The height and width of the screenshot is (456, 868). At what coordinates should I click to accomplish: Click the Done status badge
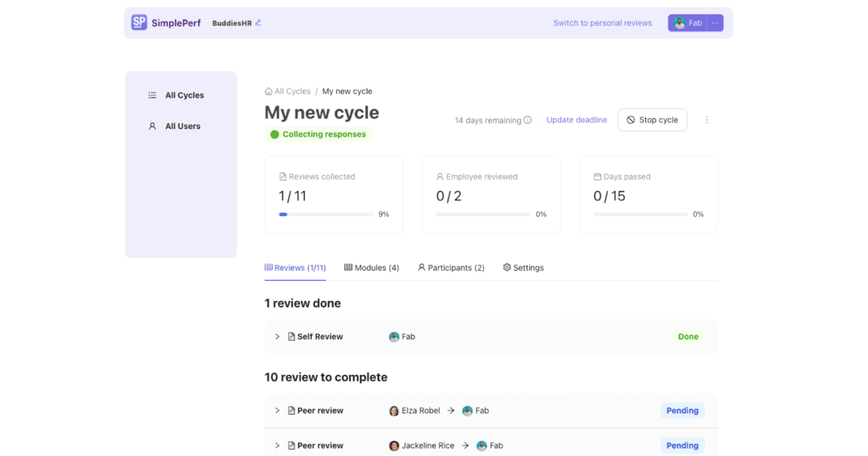689,337
